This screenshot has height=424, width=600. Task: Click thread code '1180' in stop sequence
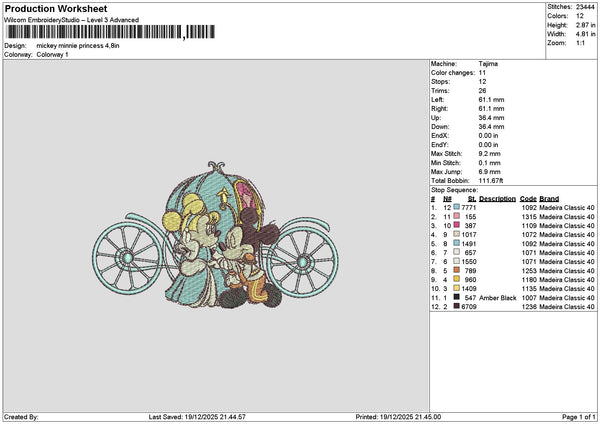tap(529, 280)
